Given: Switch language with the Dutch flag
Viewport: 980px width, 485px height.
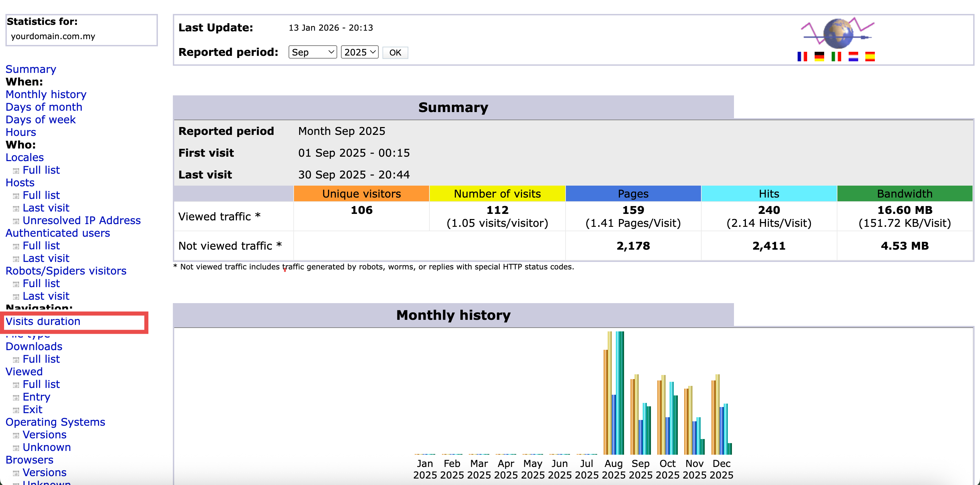Looking at the screenshot, I should pyautogui.click(x=853, y=56).
